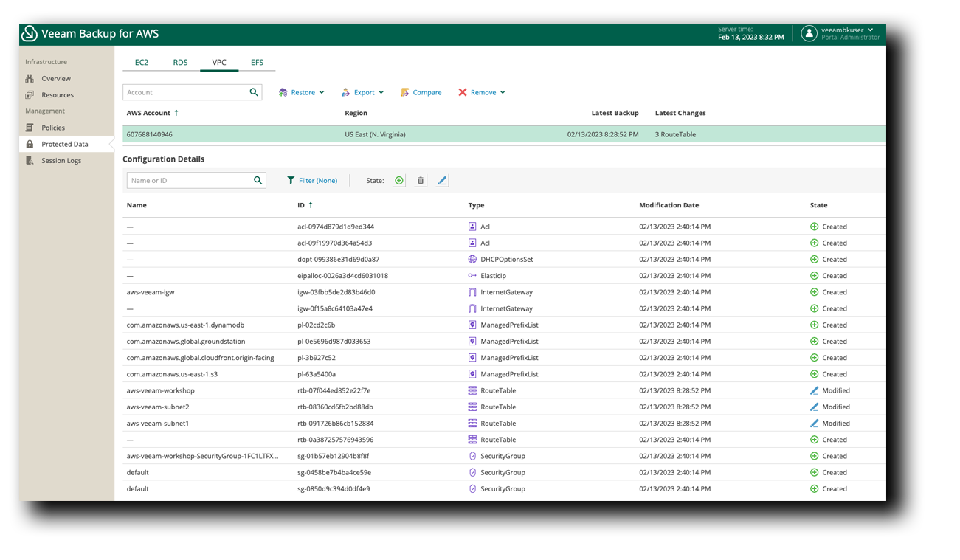
Task: Click InternetGateway icon for aws-veeam-igw
Action: tap(472, 292)
